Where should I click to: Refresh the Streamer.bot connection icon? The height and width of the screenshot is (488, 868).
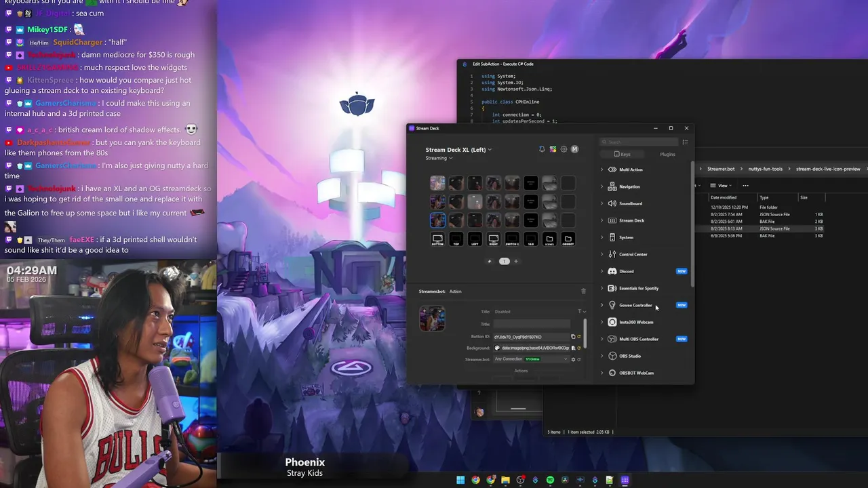coord(579,359)
